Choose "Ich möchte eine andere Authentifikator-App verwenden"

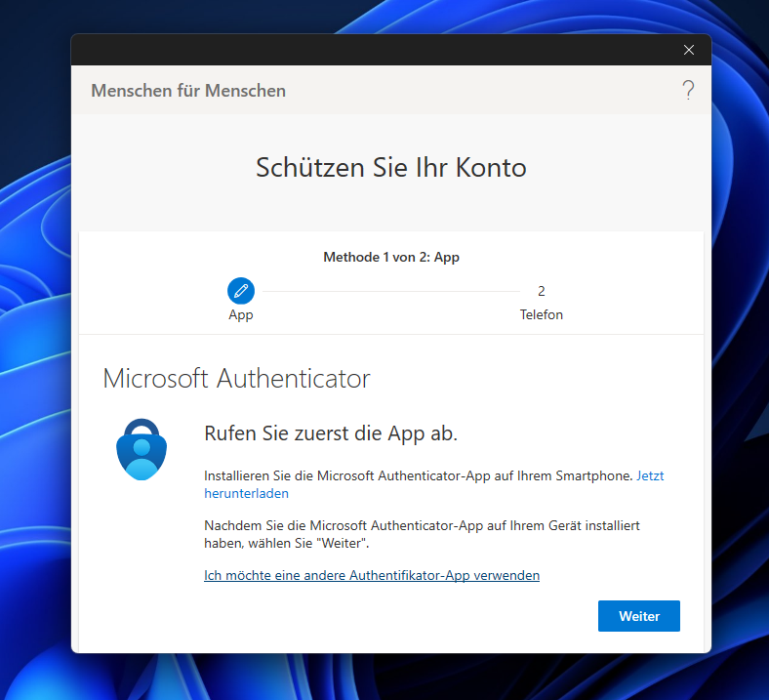[x=372, y=576]
